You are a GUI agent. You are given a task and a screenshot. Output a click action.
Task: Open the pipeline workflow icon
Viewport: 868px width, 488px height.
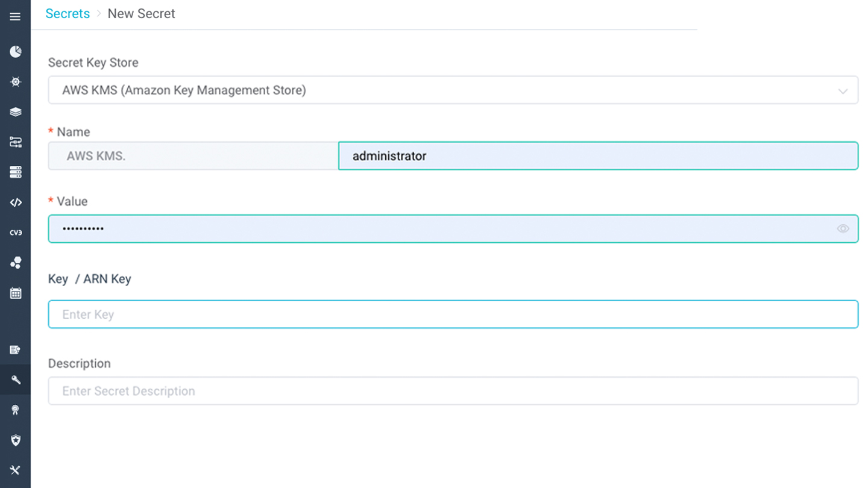(x=15, y=142)
